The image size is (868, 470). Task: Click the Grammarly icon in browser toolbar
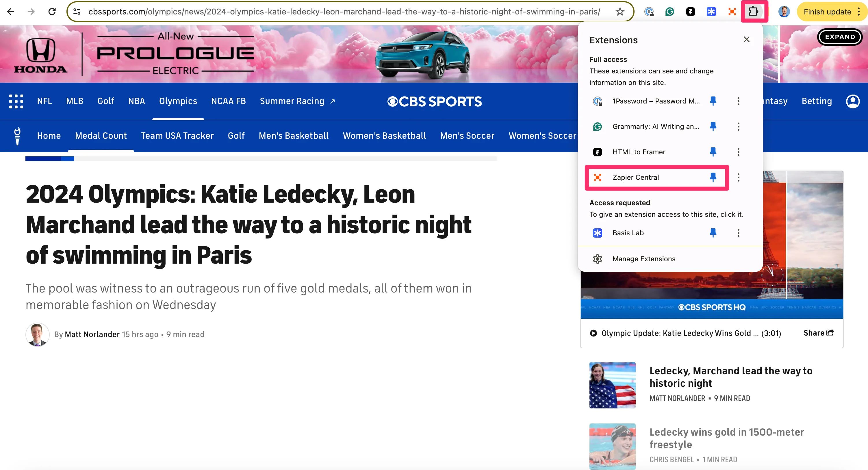669,12
